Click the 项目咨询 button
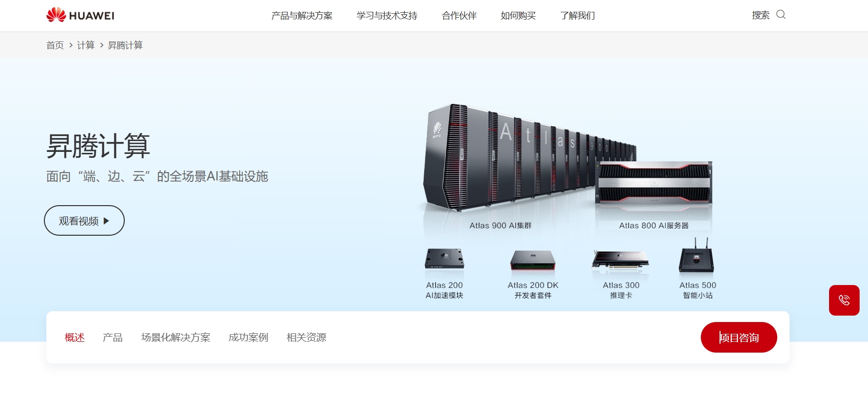This screenshot has width=868, height=395. 739,337
